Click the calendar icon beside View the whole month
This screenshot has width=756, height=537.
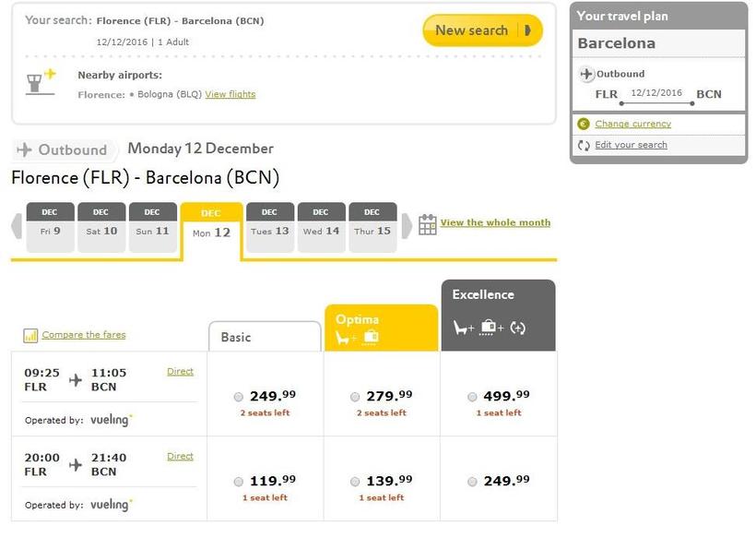(427, 224)
